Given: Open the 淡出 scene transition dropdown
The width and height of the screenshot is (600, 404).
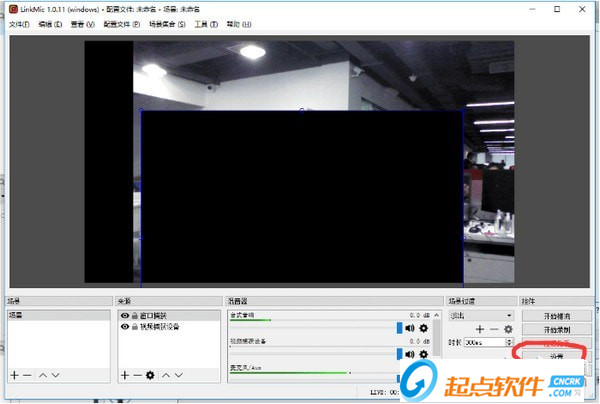Looking at the screenshot, I should 481,316.
